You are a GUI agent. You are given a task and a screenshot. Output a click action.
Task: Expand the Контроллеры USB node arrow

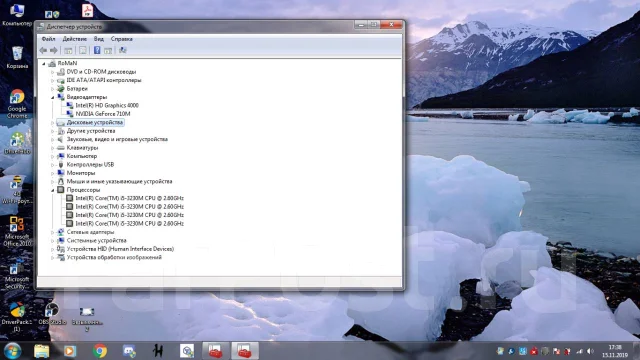tap(52, 164)
